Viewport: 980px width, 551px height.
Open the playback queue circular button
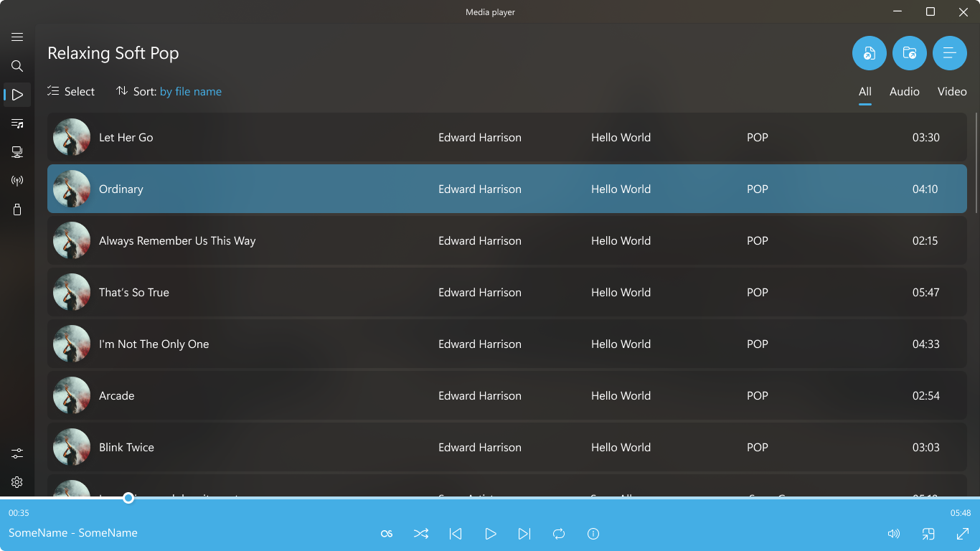pyautogui.click(x=950, y=52)
